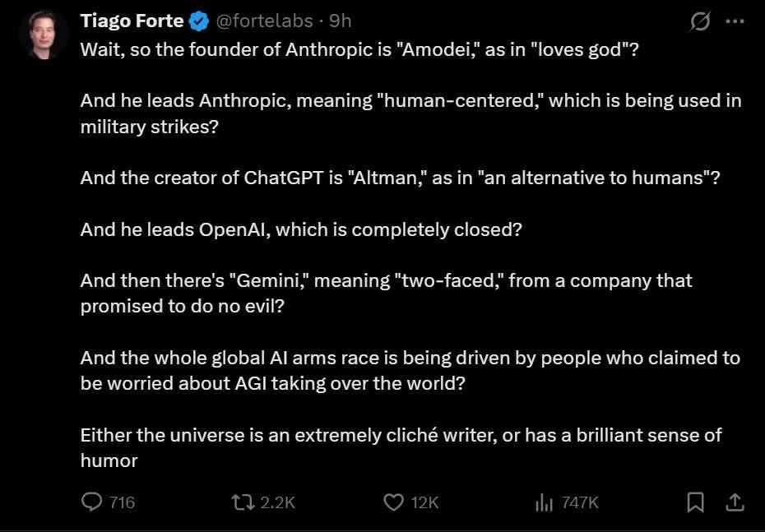Click the blue verified badge
The height and width of the screenshot is (532, 765).
point(200,20)
